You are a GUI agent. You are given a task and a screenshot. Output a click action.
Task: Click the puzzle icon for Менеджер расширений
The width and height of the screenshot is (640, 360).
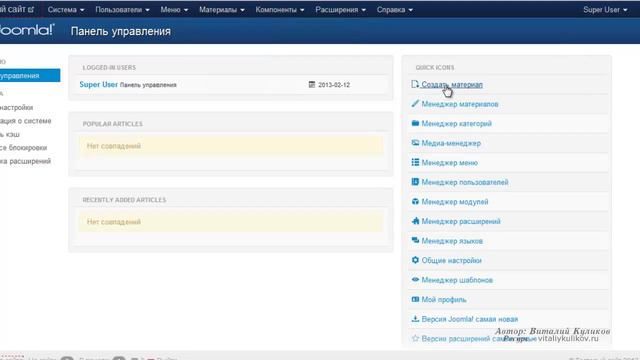pyautogui.click(x=415, y=221)
